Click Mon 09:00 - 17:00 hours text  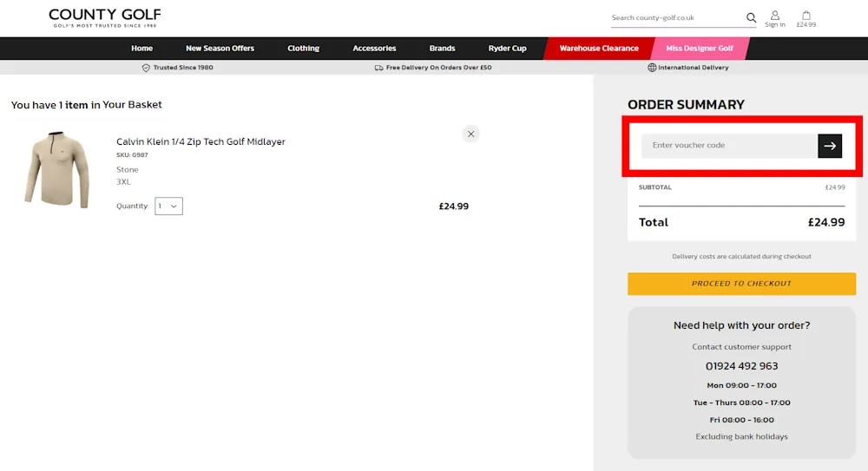(742, 385)
